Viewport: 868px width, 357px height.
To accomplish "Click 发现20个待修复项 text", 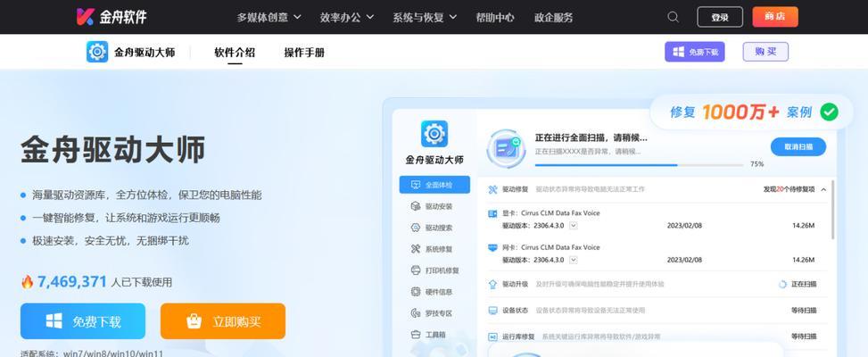I will tap(789, 189).
